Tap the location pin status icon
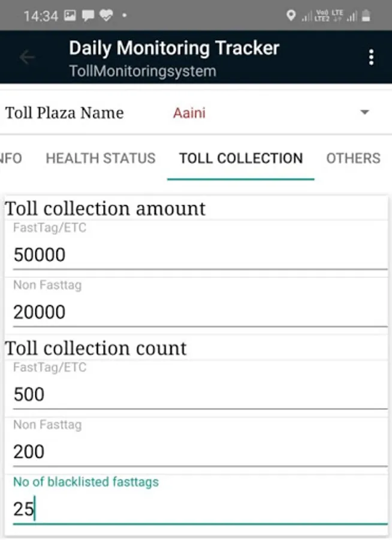 pos(291,16)
